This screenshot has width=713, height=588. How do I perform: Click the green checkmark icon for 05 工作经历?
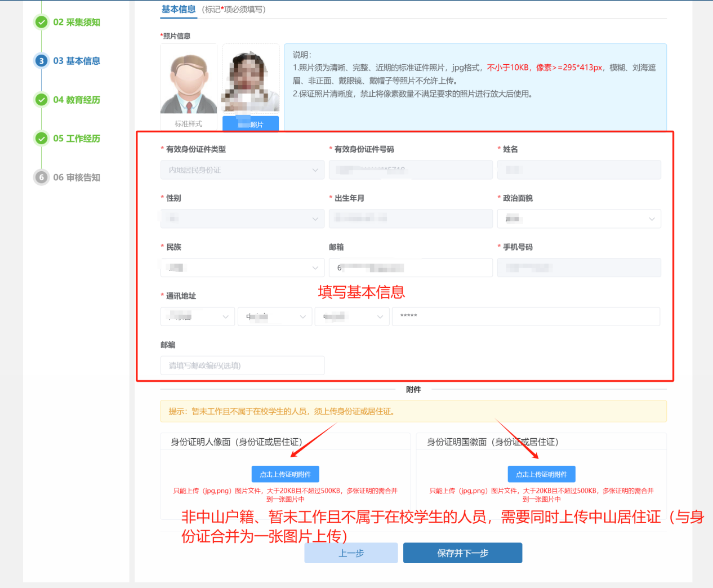pos(41,139)
